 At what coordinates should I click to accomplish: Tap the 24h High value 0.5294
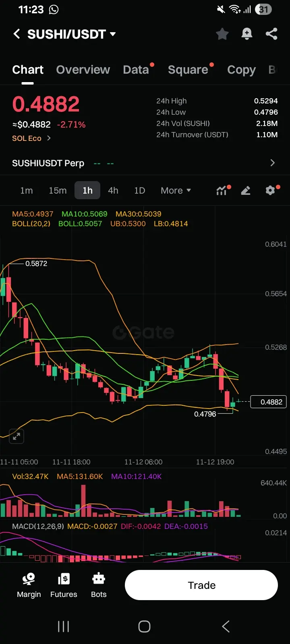click(266, 101)
